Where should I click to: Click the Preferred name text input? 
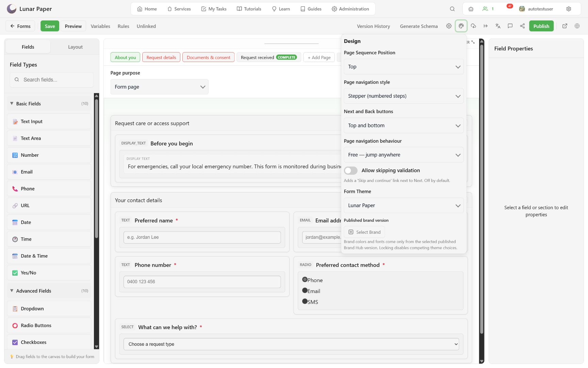pyautogui.click(x=202, y=237)
